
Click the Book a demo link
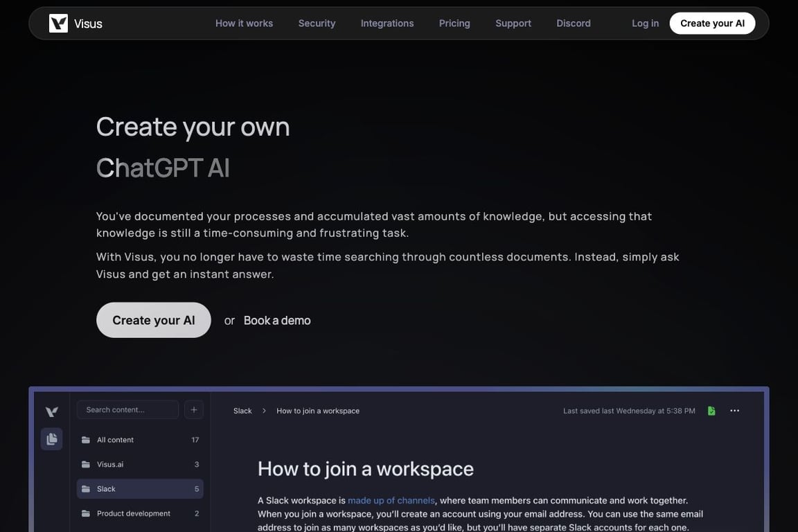tap(277, 321)
